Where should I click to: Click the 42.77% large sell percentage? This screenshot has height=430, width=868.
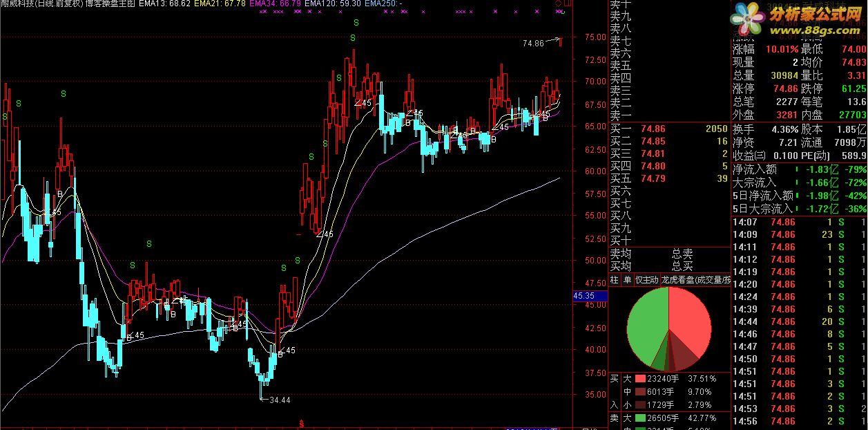click(x=702, y=418)
